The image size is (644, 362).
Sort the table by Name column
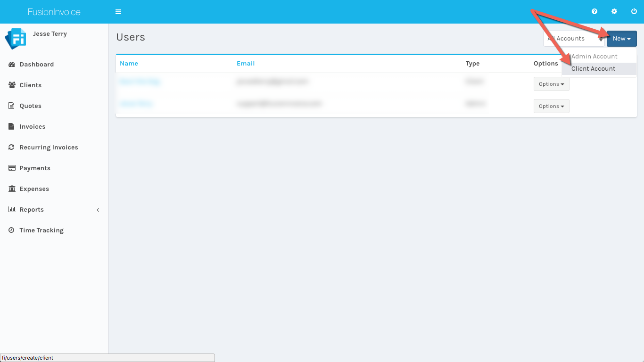129,64
